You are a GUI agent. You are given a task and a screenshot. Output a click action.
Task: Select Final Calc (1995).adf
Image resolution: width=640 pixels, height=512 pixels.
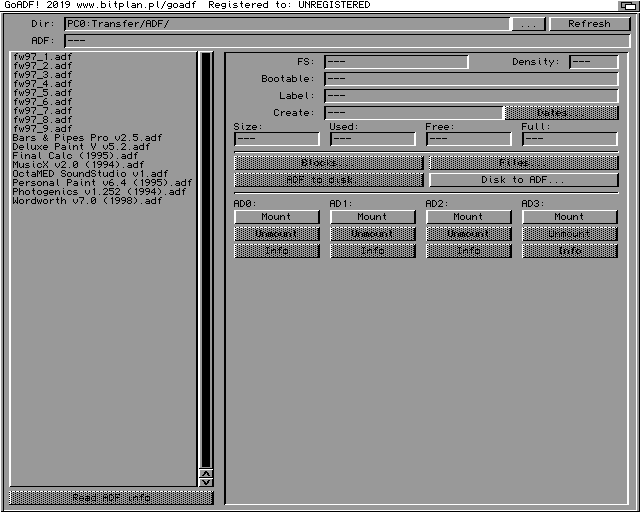(103, 156)
